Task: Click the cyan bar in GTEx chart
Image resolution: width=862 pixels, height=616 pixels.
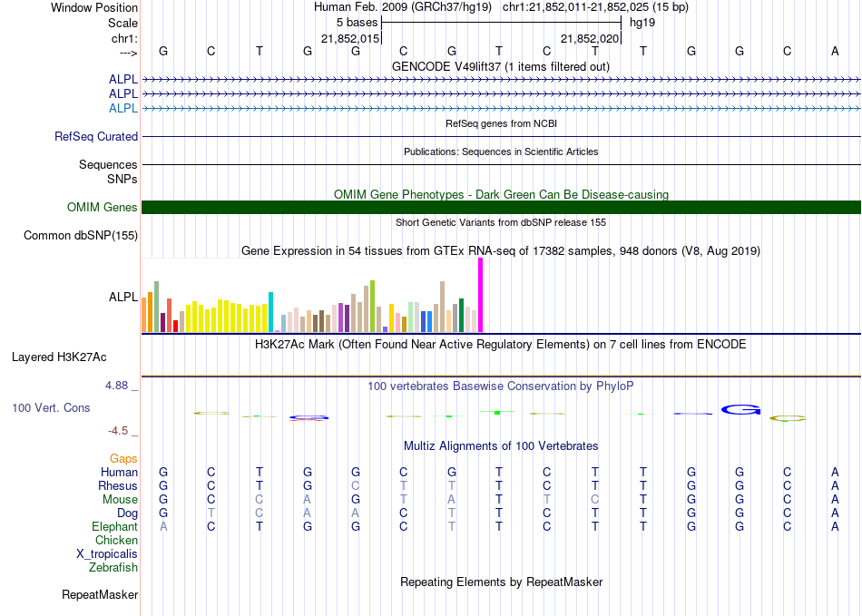Action: click(271, 311)
